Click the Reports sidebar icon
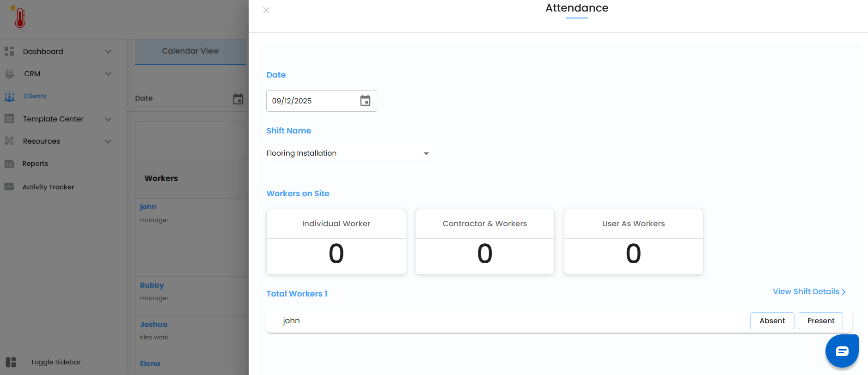 [x=9, y=164]
